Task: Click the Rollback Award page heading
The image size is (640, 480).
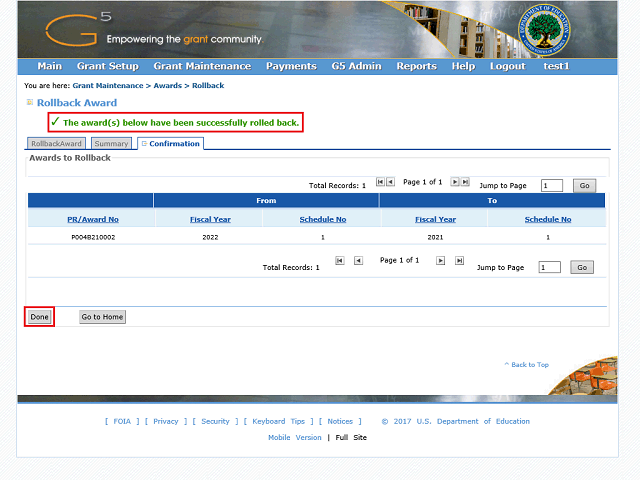Action: pos(77,103)
